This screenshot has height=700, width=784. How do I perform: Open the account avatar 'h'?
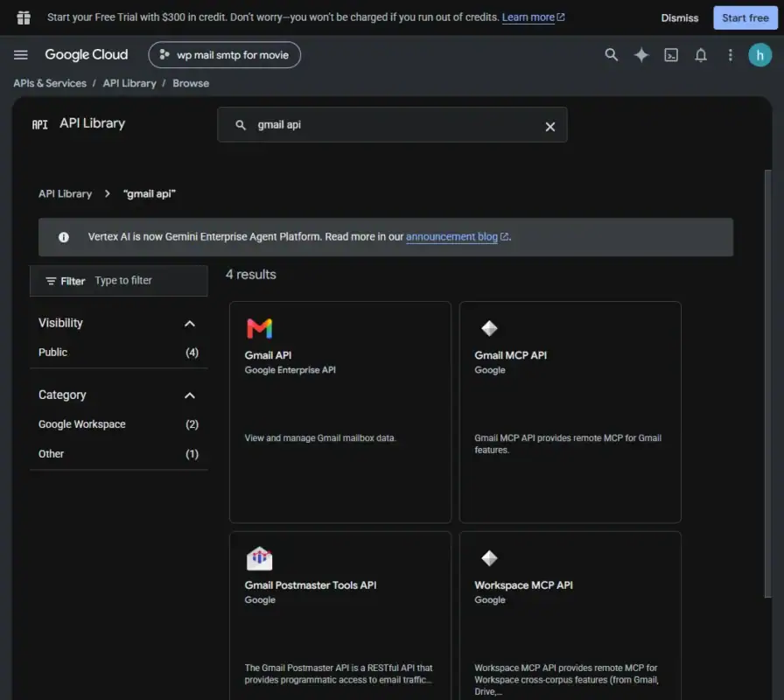tap(759, 54)
